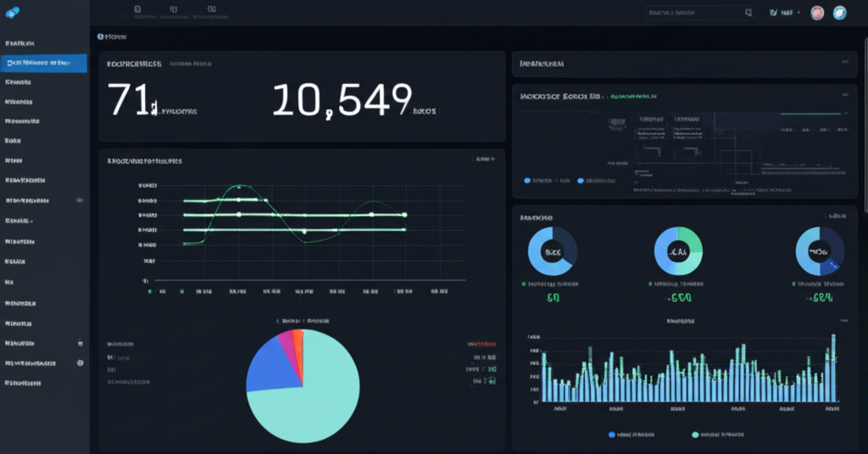Screen dimensions: 868x454
Task: Select the highlighted blue item in the sidebar
Action: click(x=43, y=63)
